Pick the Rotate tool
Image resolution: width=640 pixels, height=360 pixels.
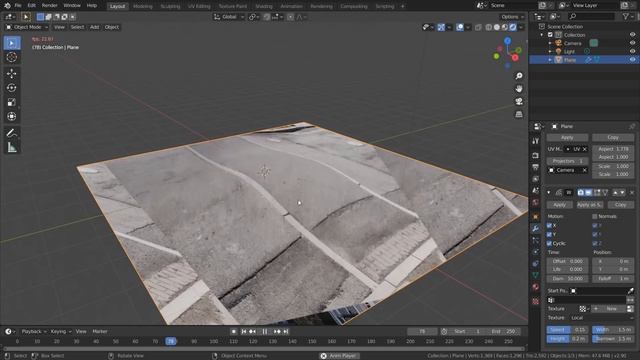12,87
